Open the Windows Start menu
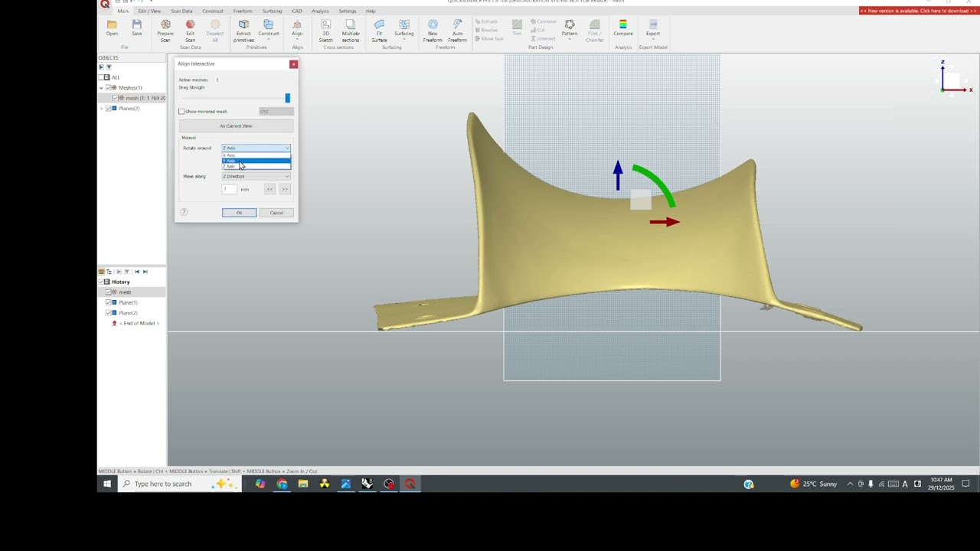 107,484
